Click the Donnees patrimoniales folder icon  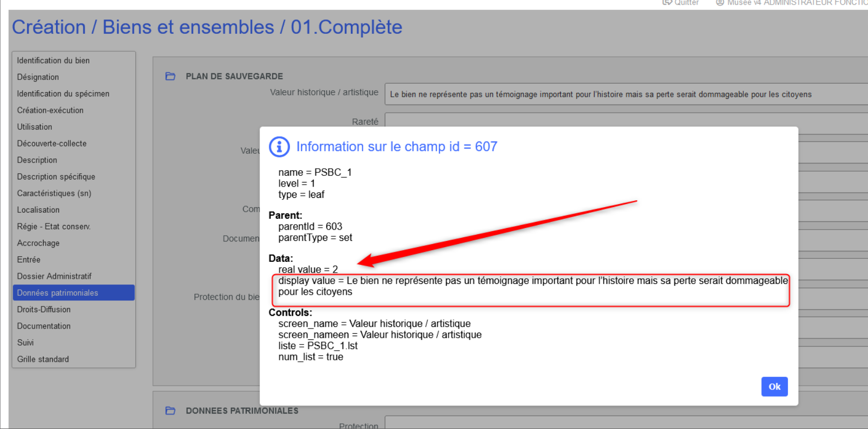click(x=170, y=411)
